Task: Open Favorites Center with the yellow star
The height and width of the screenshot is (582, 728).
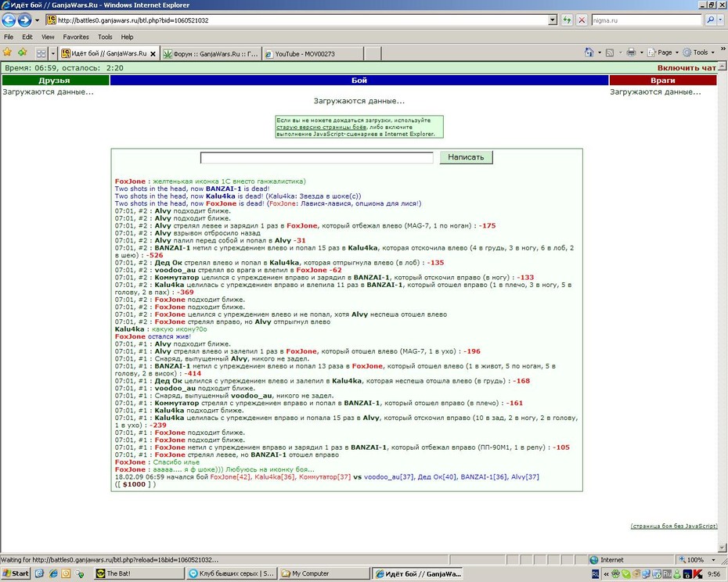Action: tap(7, 52)
